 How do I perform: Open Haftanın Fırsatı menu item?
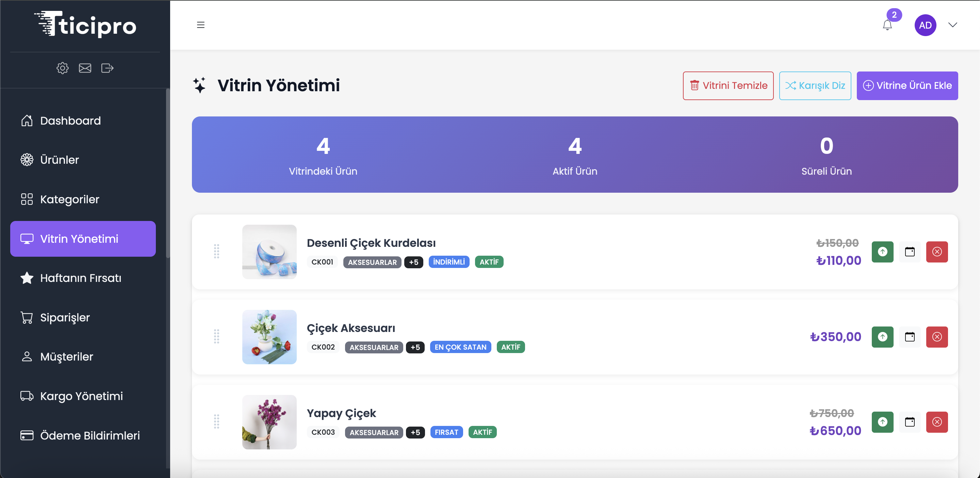coord(80,278)
